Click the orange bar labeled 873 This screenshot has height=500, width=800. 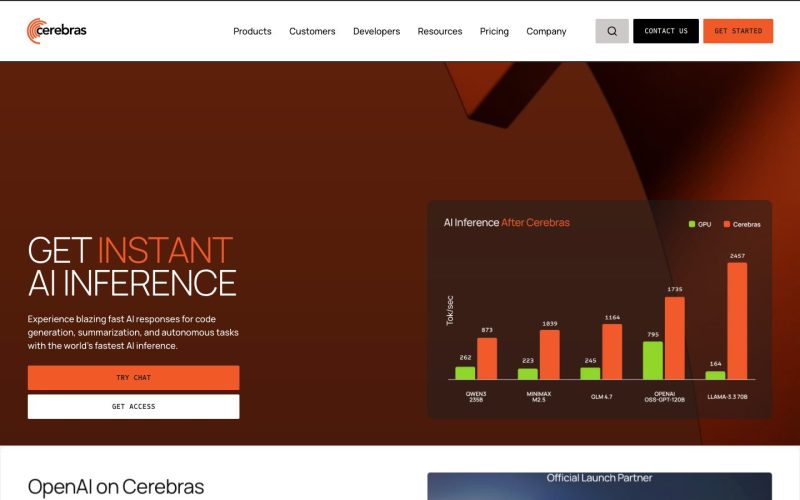(x=487, y=358)
